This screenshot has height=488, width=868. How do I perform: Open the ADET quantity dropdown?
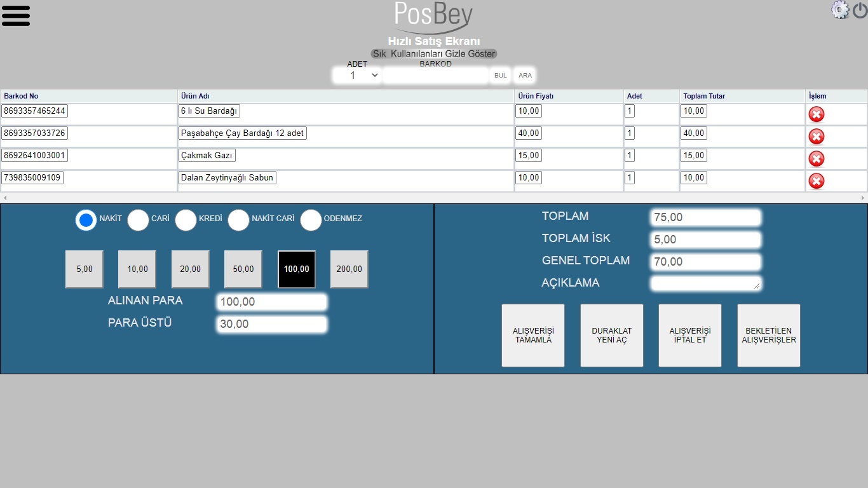pos(356,76)
